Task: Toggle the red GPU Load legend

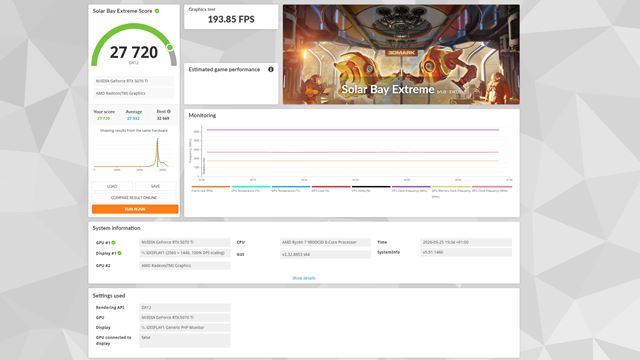Action: (x=331, y=189)
